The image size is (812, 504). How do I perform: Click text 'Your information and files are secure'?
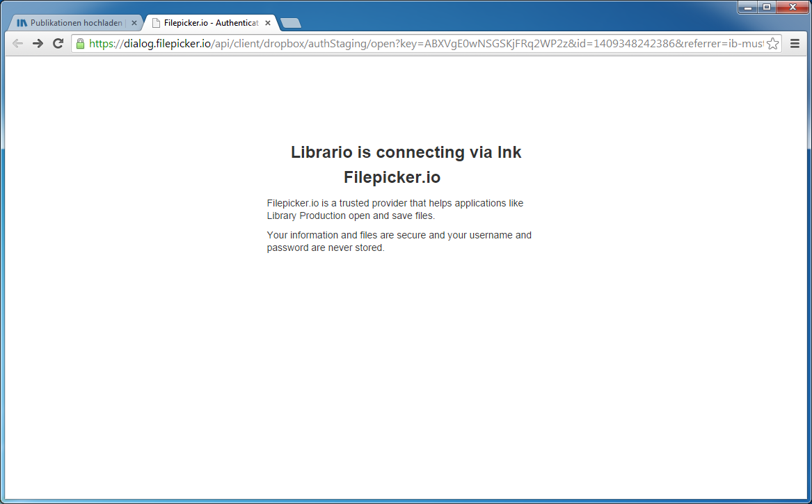click(x=347, y=235)
